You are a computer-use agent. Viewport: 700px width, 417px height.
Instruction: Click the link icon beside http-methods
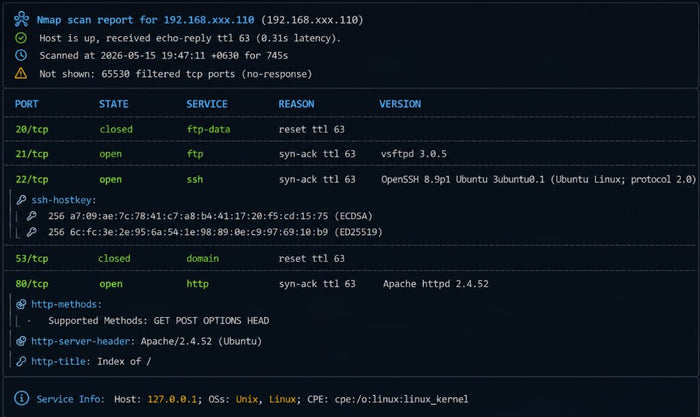pos(21,304)
